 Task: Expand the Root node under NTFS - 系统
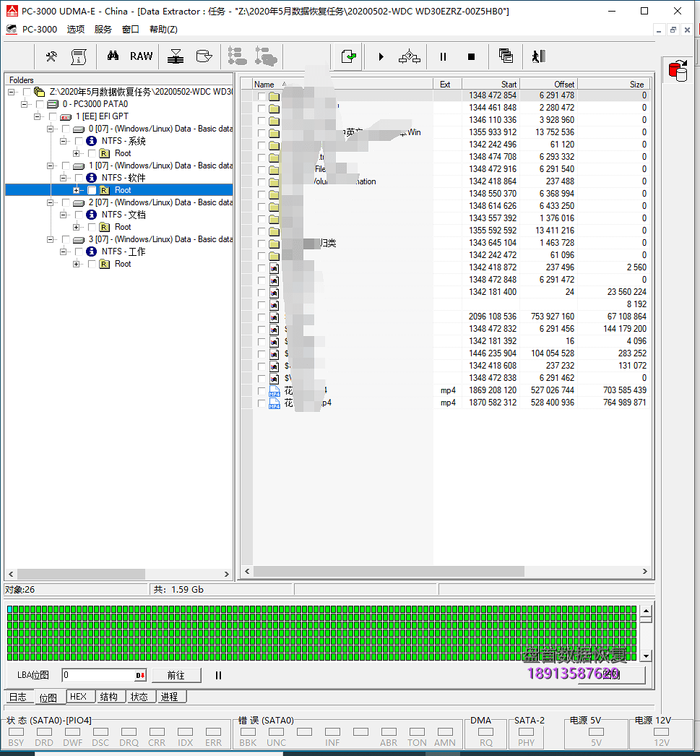(x=76, y=153)
